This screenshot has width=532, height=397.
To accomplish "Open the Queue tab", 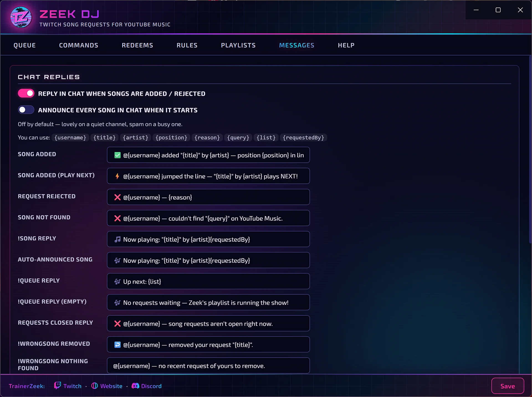I will coord(25,45).
